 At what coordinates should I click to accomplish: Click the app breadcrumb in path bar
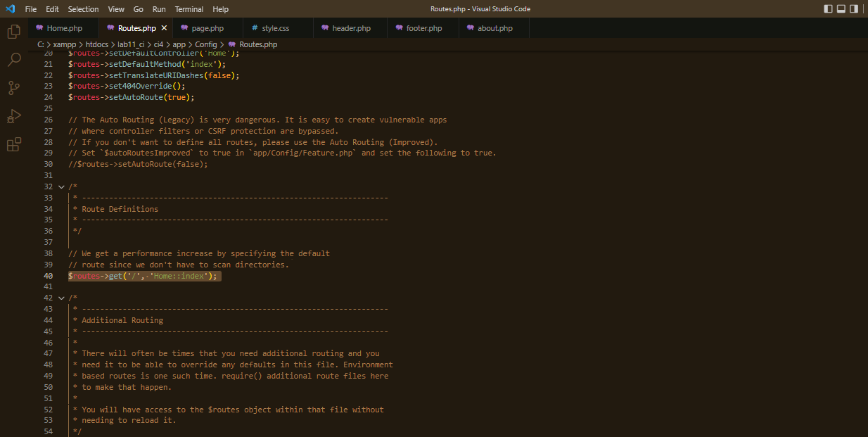click(179, 44)
